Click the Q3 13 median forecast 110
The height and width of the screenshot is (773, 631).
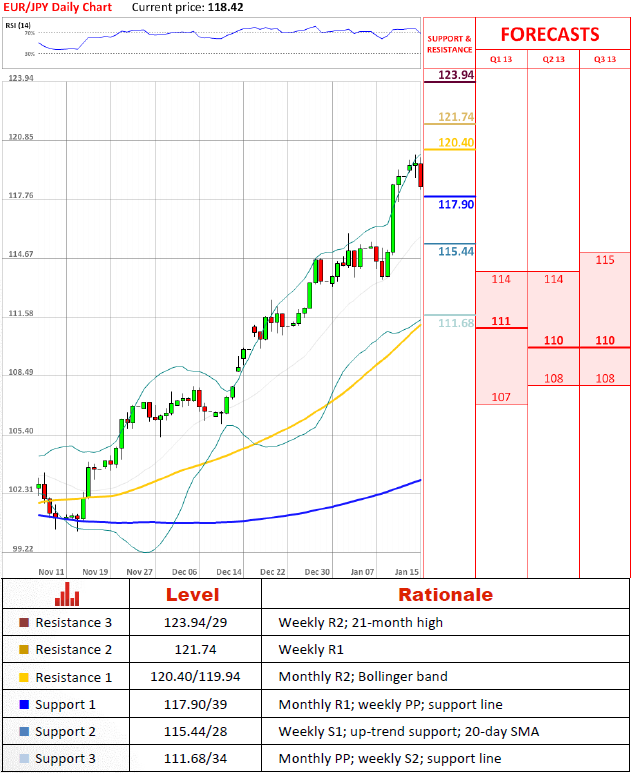point(605,340)
